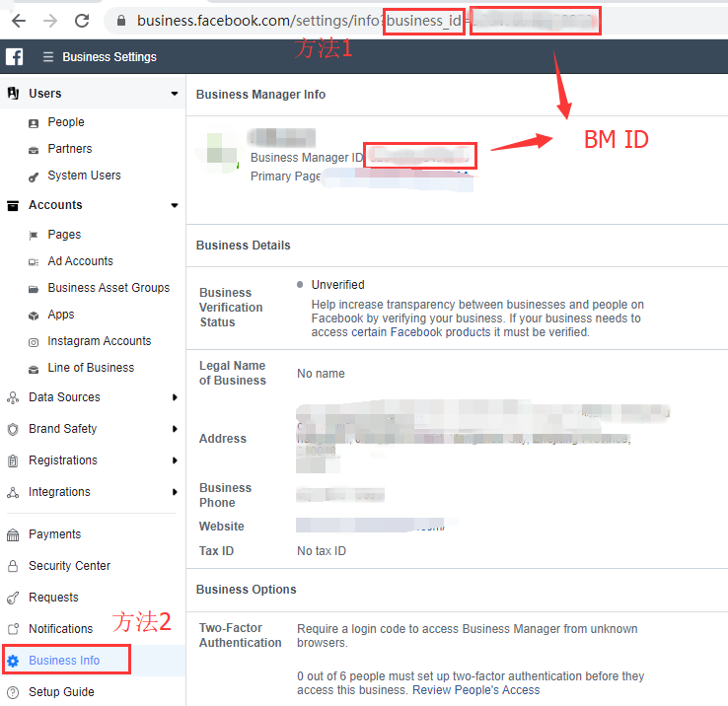Open Instagram Accounts

pos(100,341)
